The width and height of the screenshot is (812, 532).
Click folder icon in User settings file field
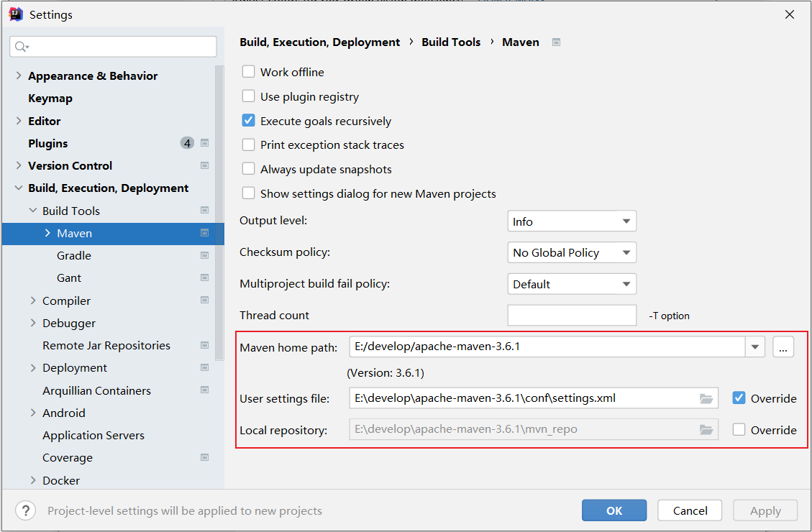(706, 398)
